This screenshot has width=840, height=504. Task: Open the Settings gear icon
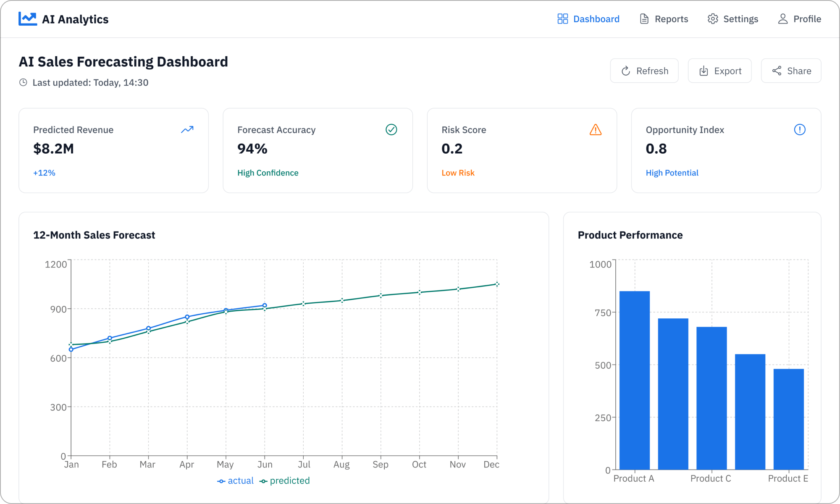click(x=713, y=18)
